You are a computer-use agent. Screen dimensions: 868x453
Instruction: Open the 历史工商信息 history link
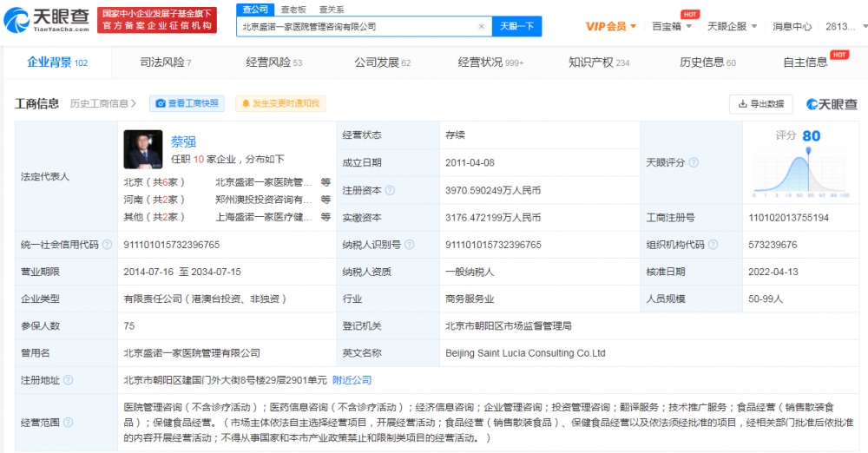click(x=103, y=103)
